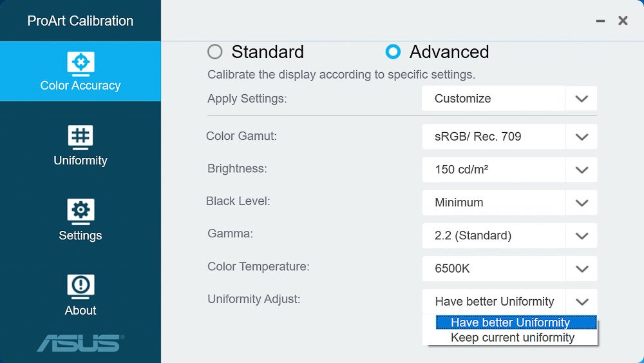The height and width of the screenshot is (363, 644).
Task: Open the Color Gamut sRGB/Rec. 709 dropdown
Action: coord(509,137)
